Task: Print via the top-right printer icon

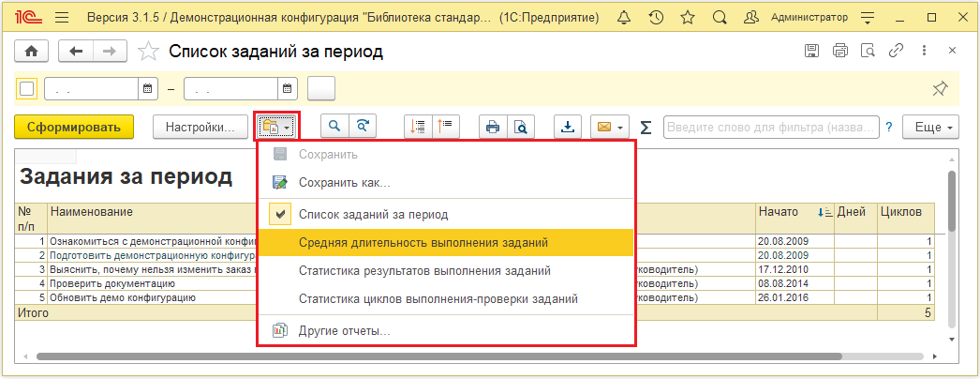Action: pos(840,52)
